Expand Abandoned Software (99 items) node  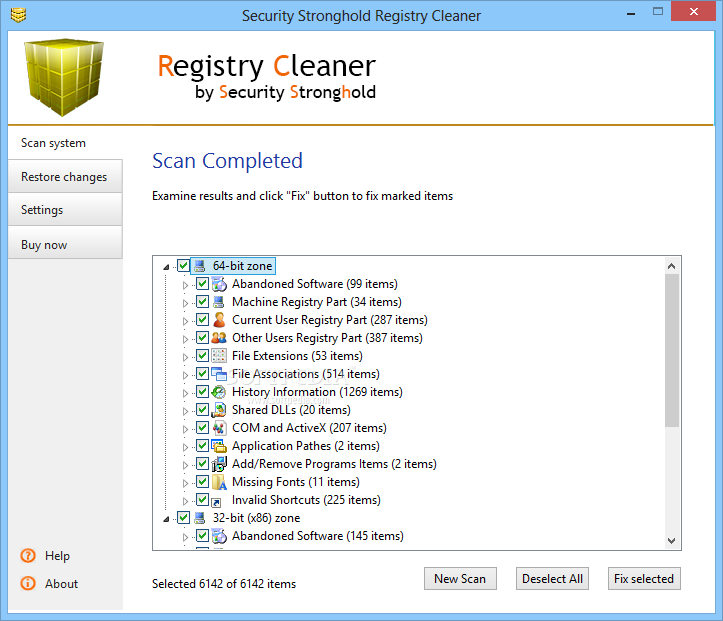[x=185, y=285]
